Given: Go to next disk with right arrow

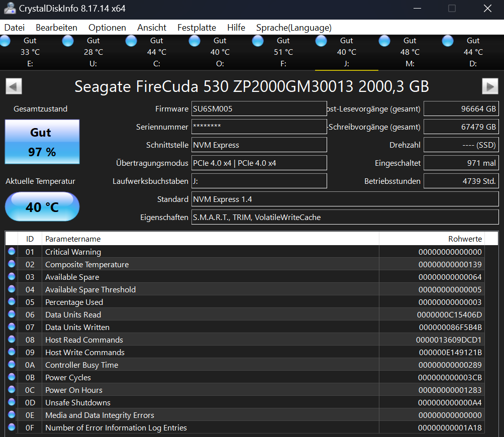Looking at the screenshot, I should pyautogui.click(x=490, y=86).
